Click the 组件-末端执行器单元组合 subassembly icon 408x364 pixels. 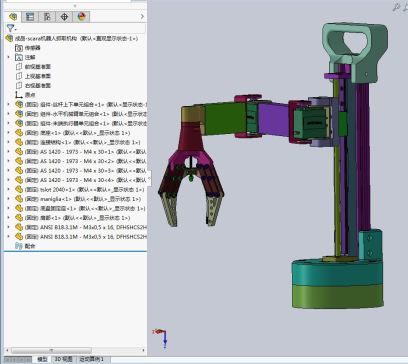pyautogui.click(x=19, y=123)
